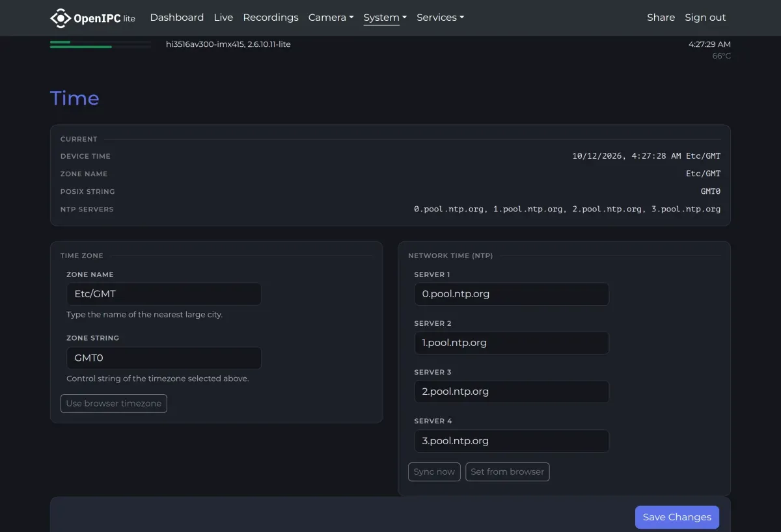Image resolution: width=781 pixels, height=532 pixels.
Task: Open the Dashboard page
Action: pos(176,18)
